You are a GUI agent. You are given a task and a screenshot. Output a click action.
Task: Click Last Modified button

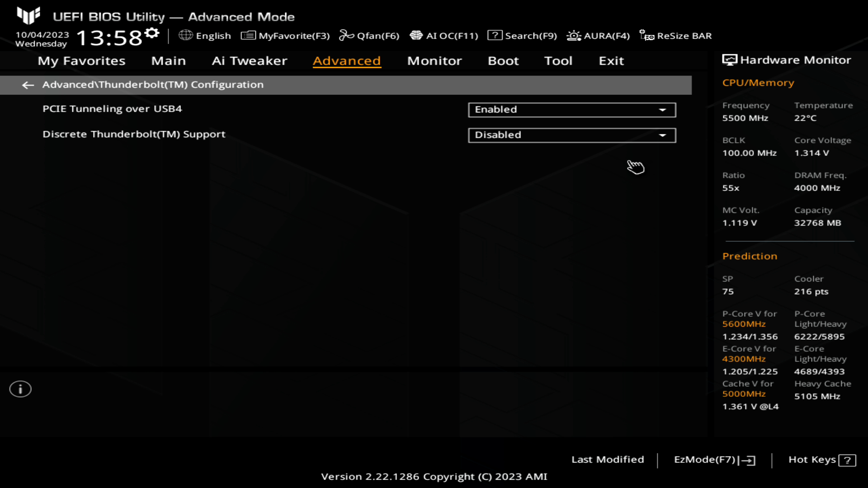click(608, 459)
